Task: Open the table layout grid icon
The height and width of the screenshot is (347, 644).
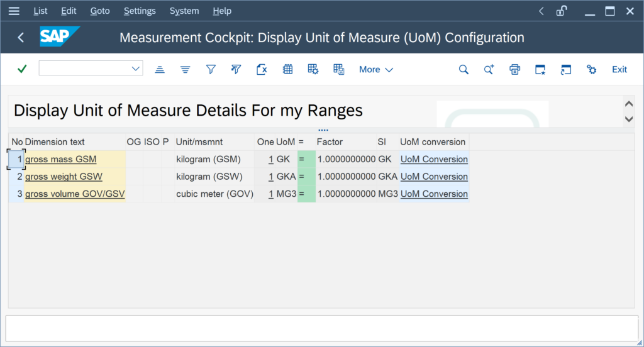Action: pos(287,69)
